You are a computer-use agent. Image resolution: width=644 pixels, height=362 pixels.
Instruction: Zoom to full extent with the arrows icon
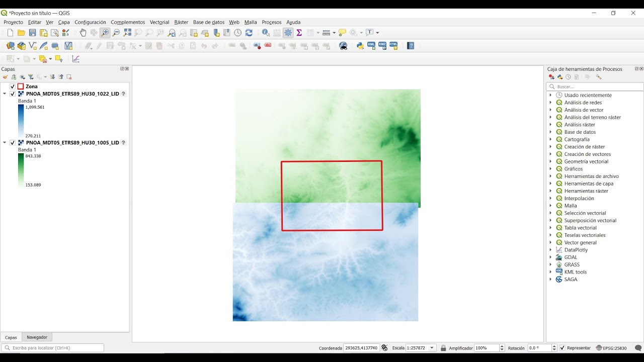coord(127,33)
